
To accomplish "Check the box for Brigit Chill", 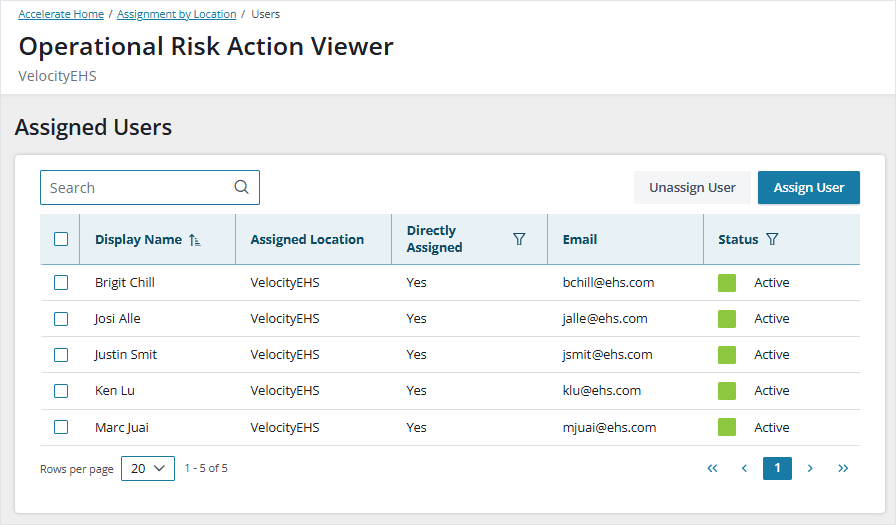I will [x=61, y=283].
